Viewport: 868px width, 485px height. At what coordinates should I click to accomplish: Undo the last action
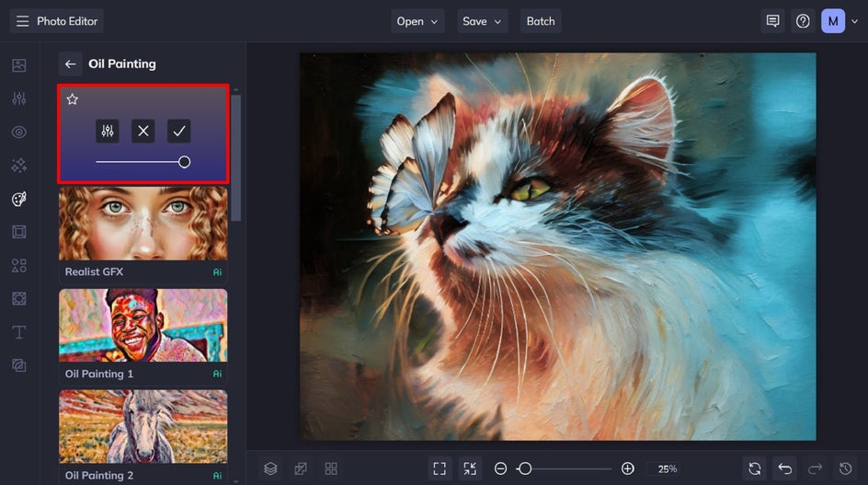pyautogui.click(x=785, y=469)
